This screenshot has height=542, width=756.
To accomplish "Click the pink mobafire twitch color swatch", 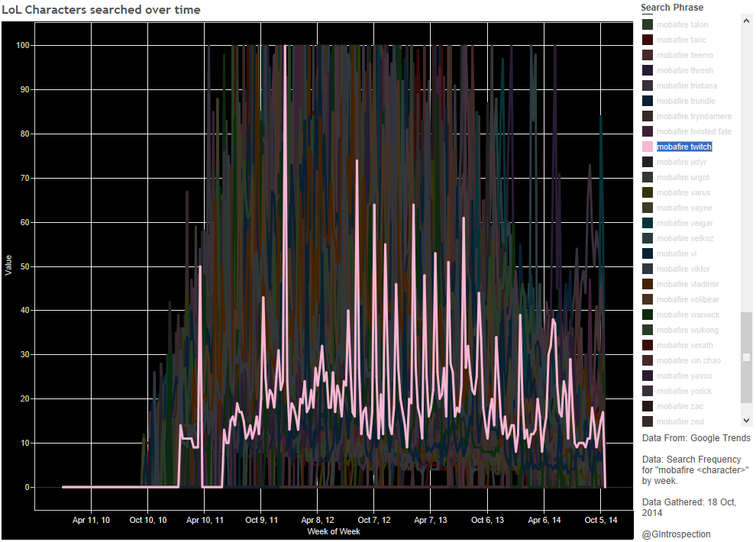I will (648, 147).
